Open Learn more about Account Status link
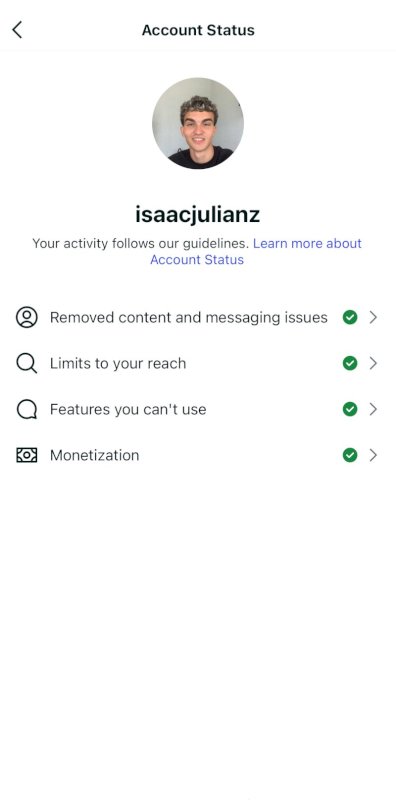 click(x=255, y=252)
